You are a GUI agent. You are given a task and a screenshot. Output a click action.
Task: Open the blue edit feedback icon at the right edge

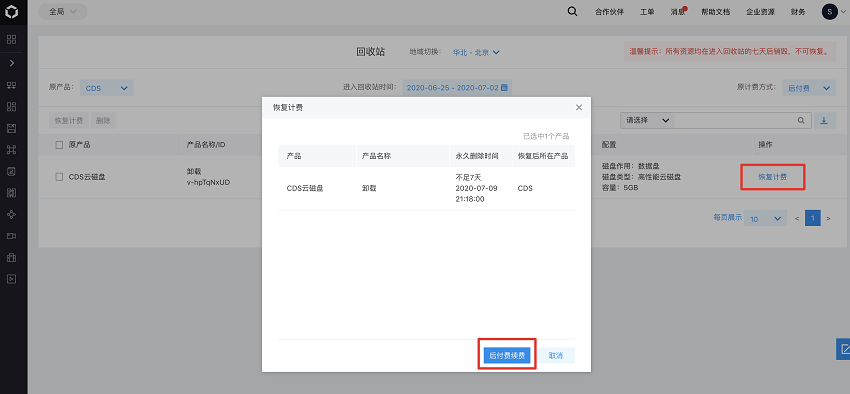(x=843, y=348)
